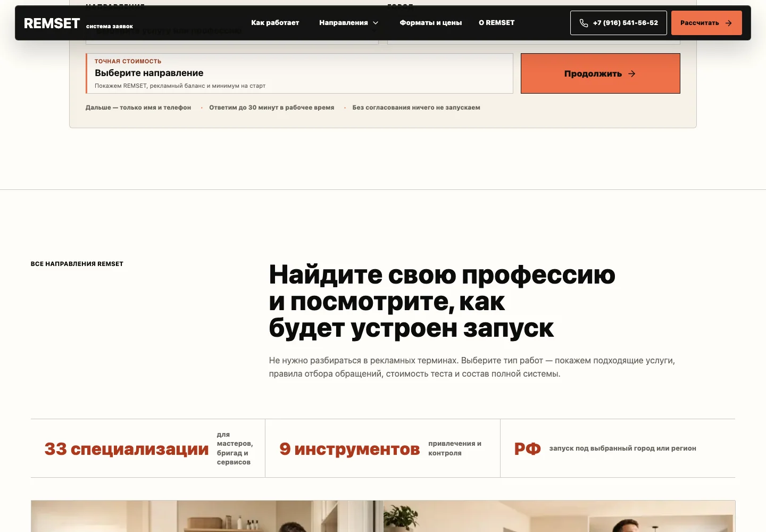Click text "Дальше — только имя и телефон"
Screen dimensions: 766x532
point(138,107)
